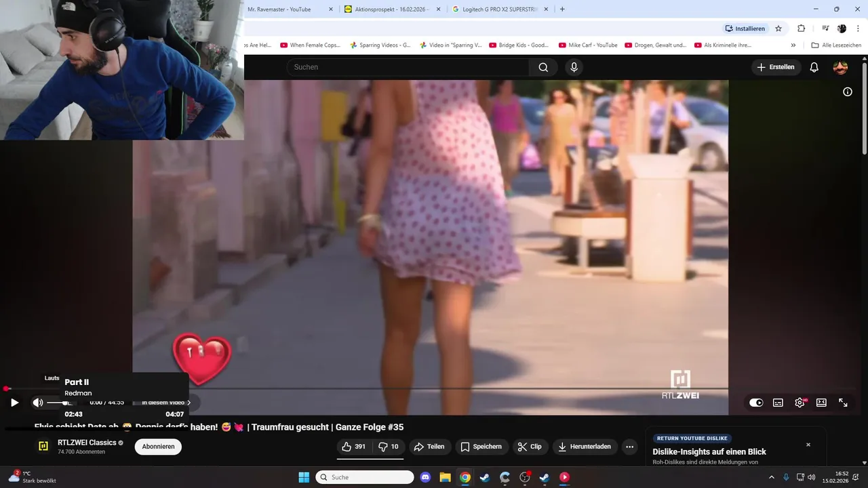
Task: Create a Clip of the video
Action: pyautogui.click(x=530, y=447)
